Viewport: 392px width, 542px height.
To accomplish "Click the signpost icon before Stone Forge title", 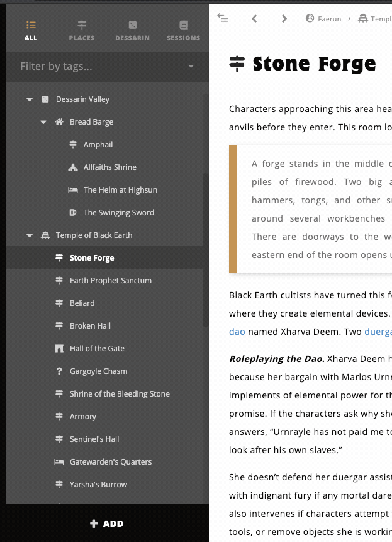I will coord(237,64).
